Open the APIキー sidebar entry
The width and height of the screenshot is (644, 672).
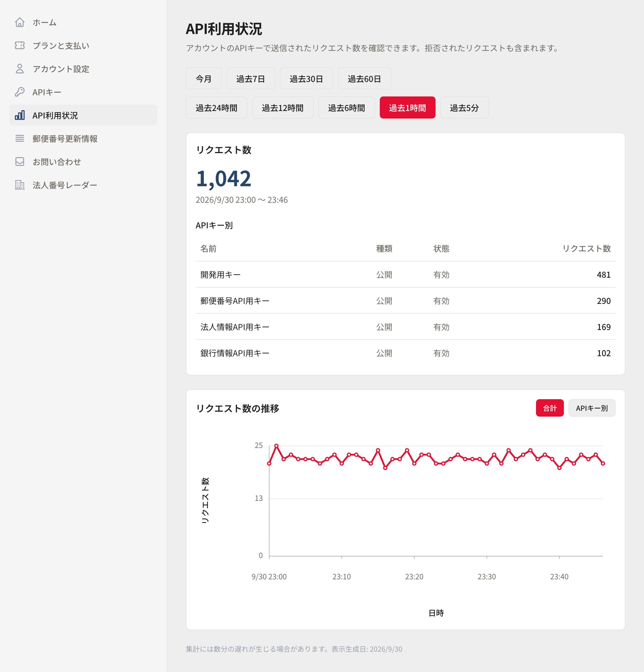[x=83, y=92]
